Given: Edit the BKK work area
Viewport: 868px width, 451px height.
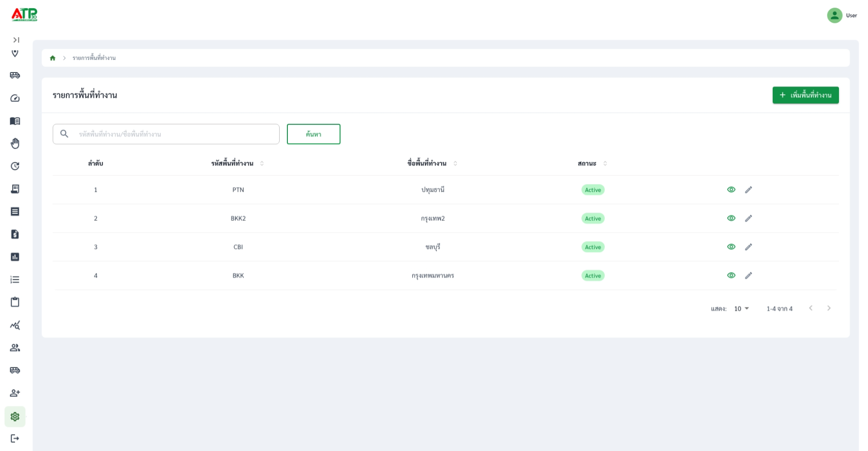Looking at the screenshot, I should (x=748, y=275).
